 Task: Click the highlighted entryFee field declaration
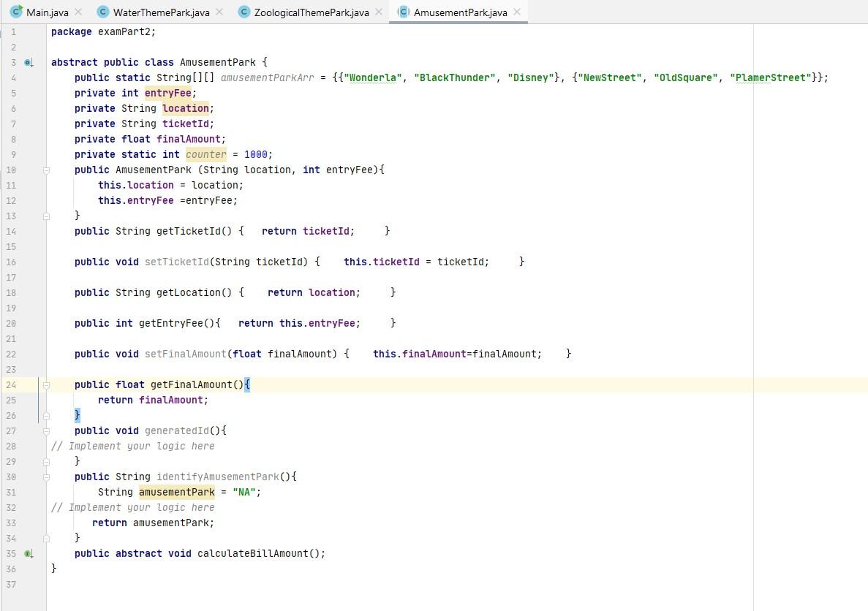click(x=167, y=93)
